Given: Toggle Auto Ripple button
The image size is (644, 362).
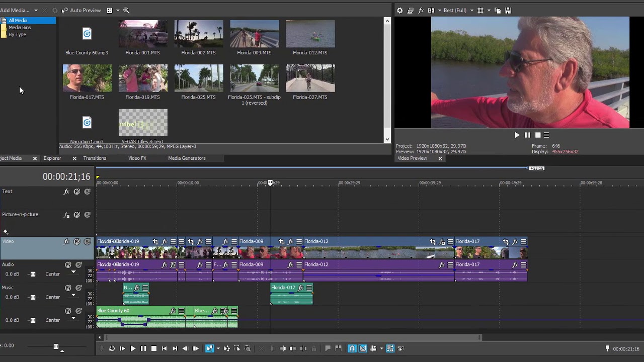Looking at the screenshot, I should point(374,348).
